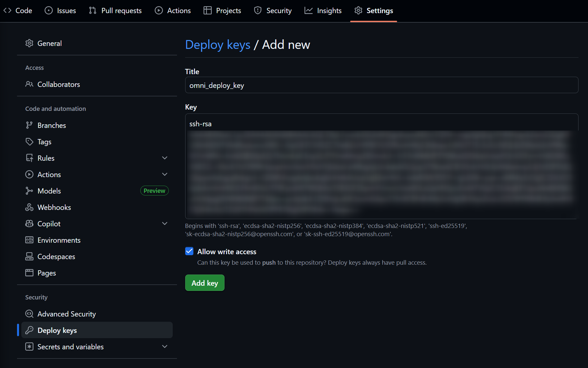Image resolution: width=588 pixels, height=368 pixels.
Task: Click the Collaborators people icon
Action: [x=29, y=84]
